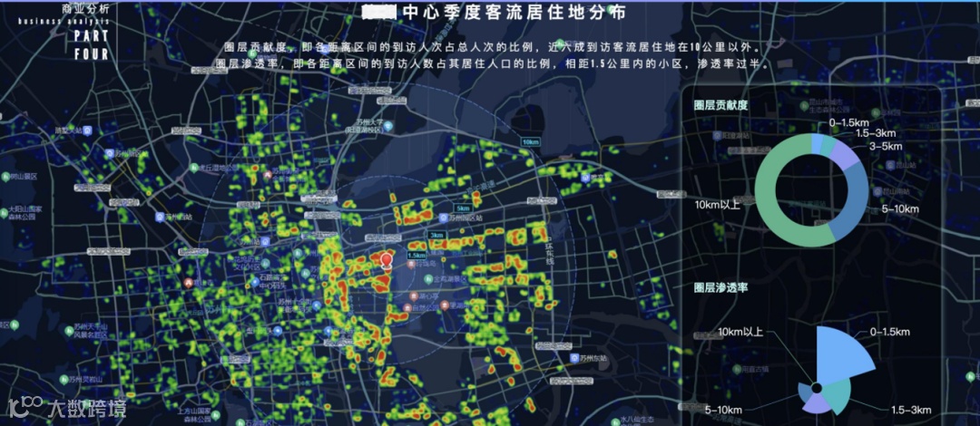Select the 3km radius label
The height and width of the screenshot is (426, 980).
[436, 235]
